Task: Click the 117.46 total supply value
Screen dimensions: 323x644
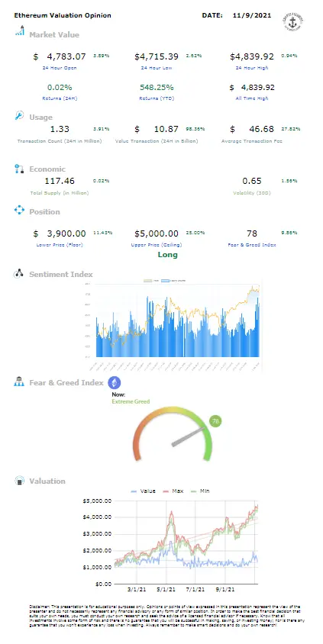Action: pos(60,181)
